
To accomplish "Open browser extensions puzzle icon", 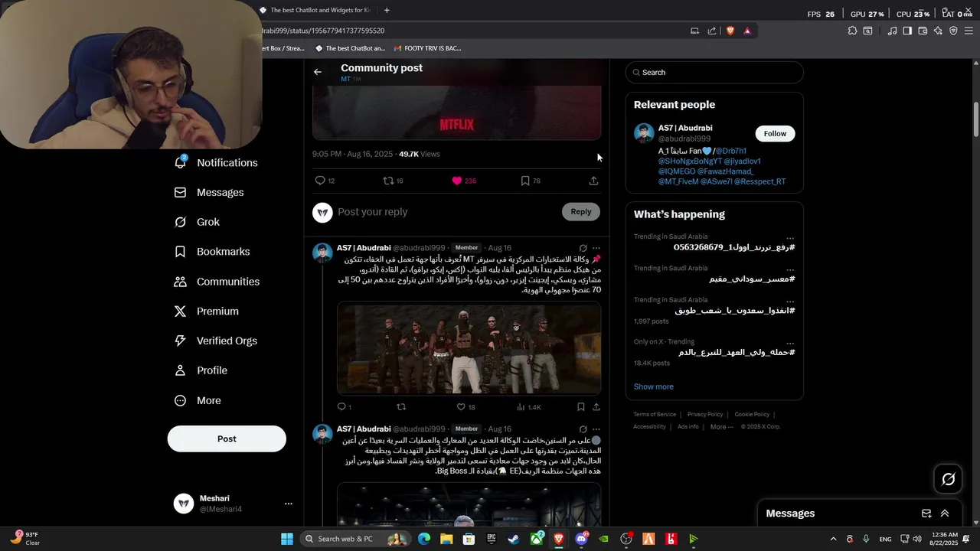I will coord(852,31).
